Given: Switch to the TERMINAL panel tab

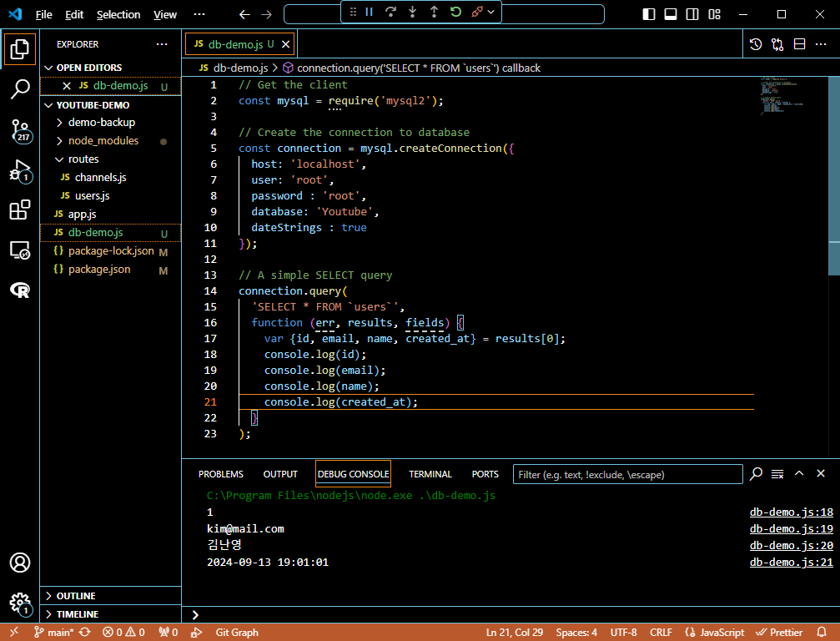Looking at the screenshot, I should (x=430, y=474).
